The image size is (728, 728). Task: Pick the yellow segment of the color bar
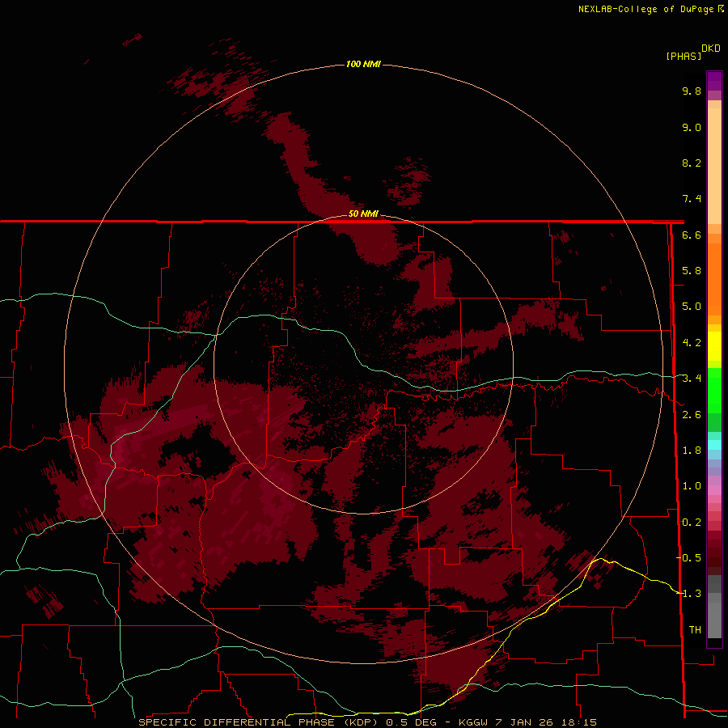(x=714, y=346)
